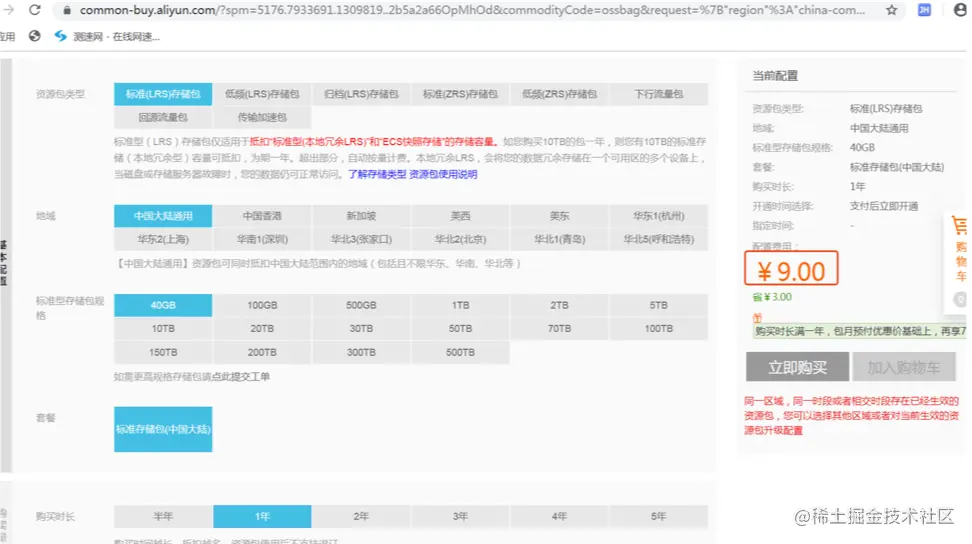972x544 pixels.
Task: Pick the 20TB storage size
Action: pos(262,329)
